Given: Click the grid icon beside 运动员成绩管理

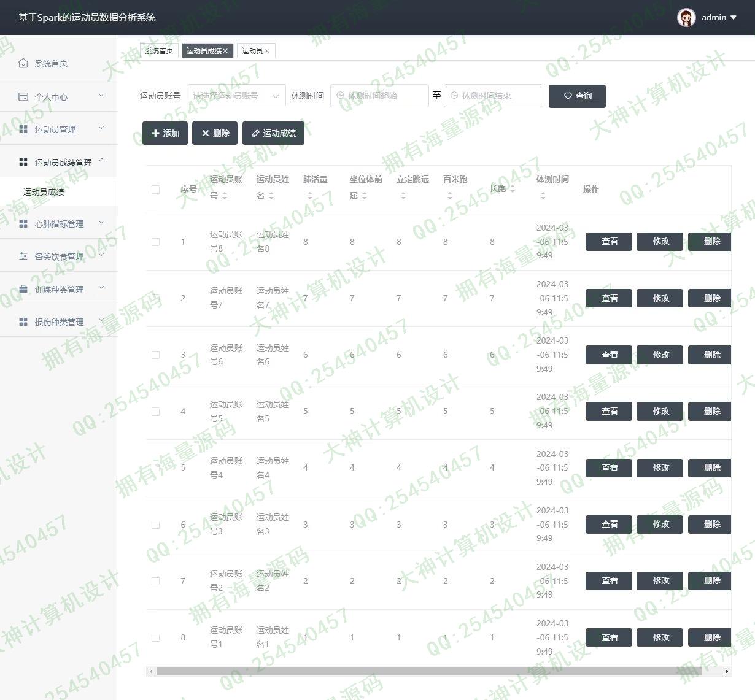Looking at the screenshot, I should [23, 162].
